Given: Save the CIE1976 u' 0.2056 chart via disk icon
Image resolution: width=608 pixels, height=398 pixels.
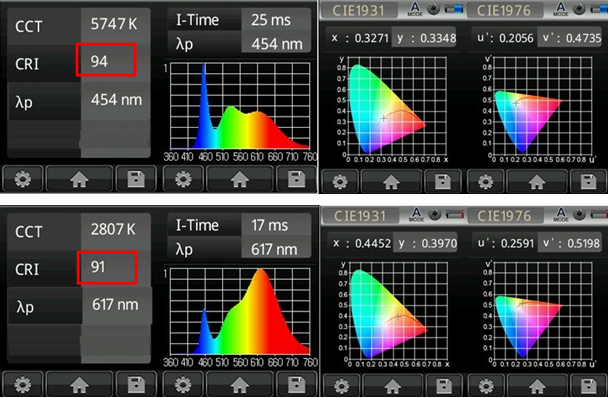Looking at the screenshot, I should pyautogui.click(x=588, y=181).
